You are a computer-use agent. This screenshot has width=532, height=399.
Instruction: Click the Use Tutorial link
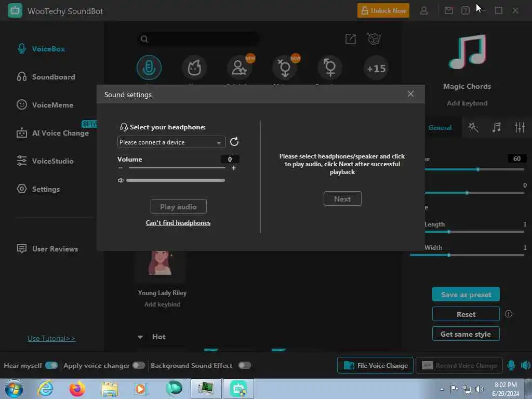51,338
